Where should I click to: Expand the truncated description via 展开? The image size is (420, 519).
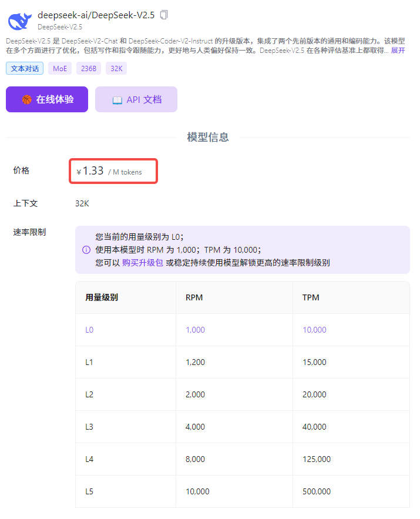pyautogui.click(x=398, y=51)
